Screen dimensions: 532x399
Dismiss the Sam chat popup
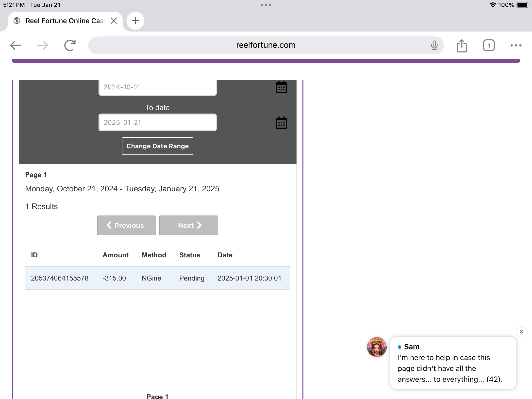click(521, 332)
